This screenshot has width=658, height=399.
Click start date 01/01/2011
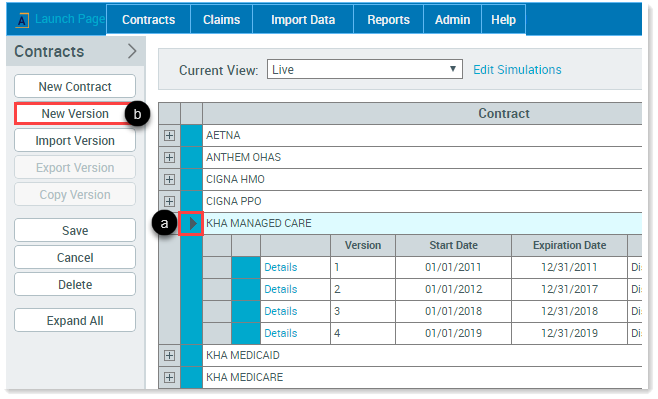[453, 267]
